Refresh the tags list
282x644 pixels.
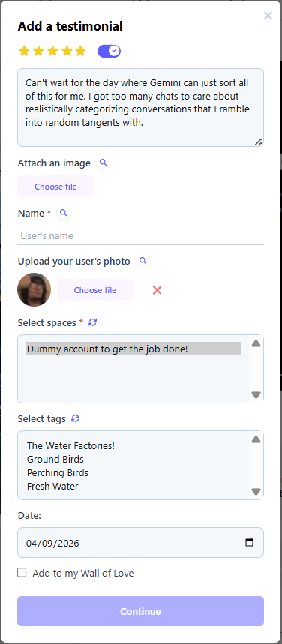point(75,418)
